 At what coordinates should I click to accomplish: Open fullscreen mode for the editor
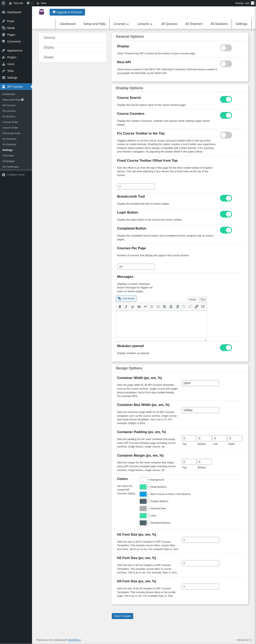(203, 307)
